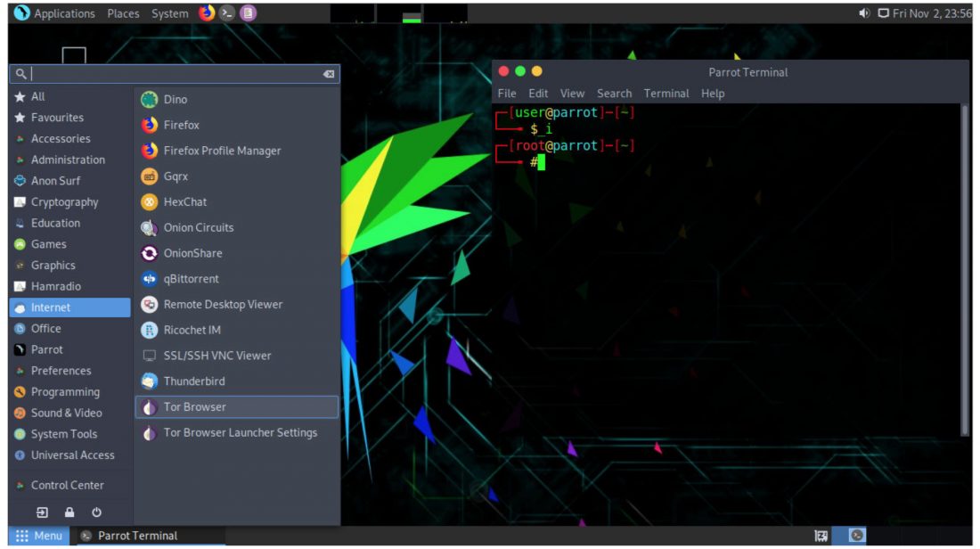Viewport: 980px width, 549px height.
Task: Click the Firefox icon in top panel
Action: pos(207,13)
